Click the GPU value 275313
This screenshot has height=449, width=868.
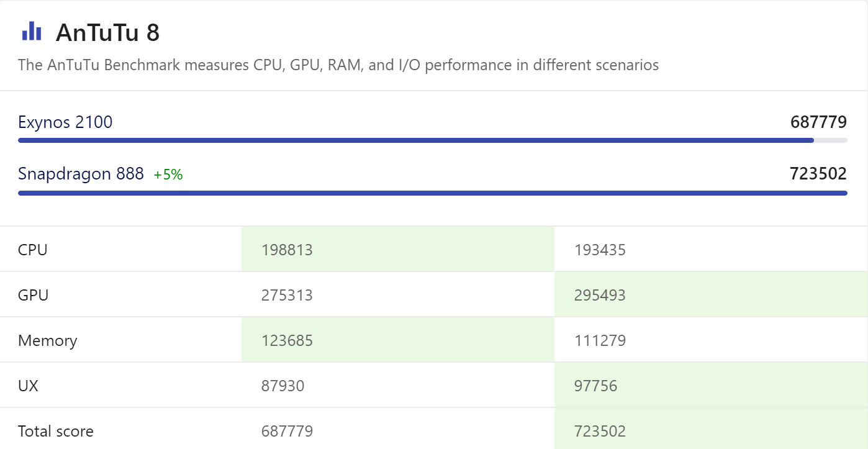tap(287, 295)
